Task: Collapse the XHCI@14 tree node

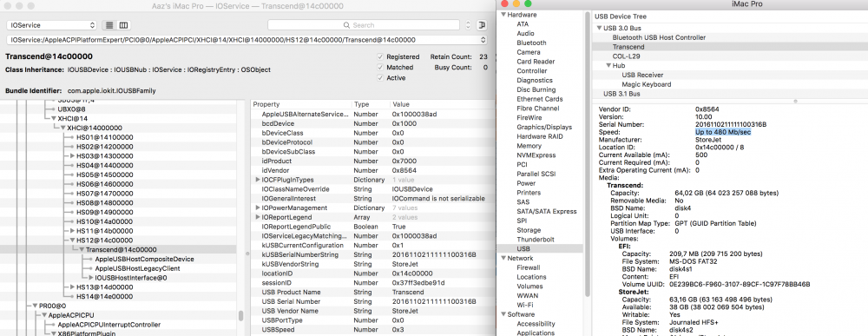Action: 54,118
